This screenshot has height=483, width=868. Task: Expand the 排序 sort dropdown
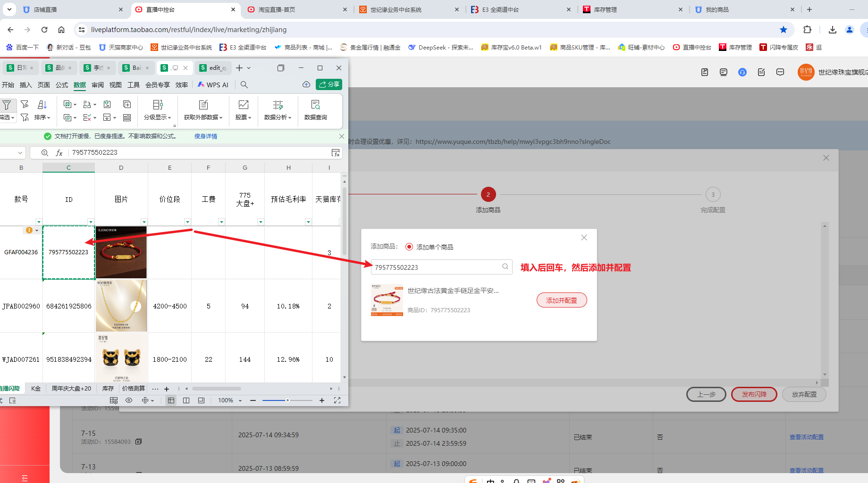(42, 117)
